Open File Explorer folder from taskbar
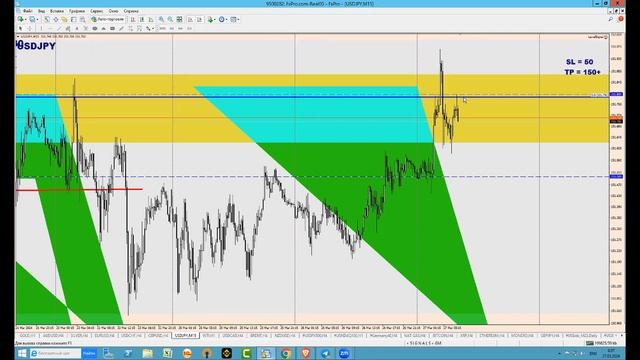 [147, 353]
